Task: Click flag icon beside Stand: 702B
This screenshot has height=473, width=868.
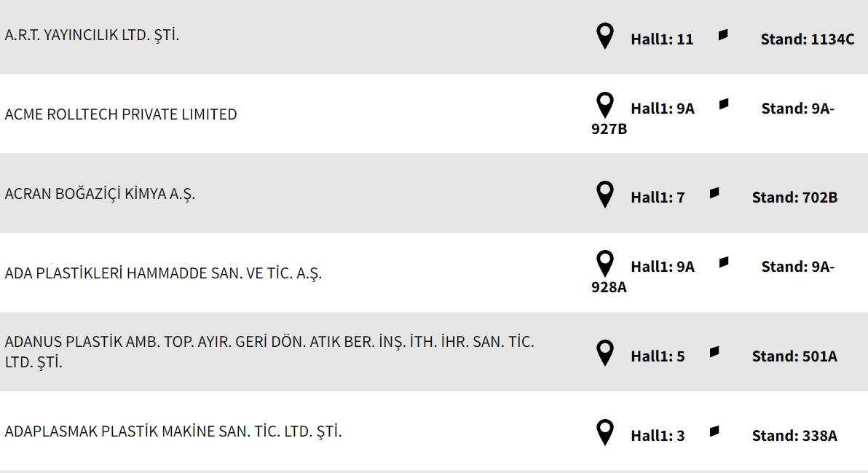Action: tap(714, 193)
